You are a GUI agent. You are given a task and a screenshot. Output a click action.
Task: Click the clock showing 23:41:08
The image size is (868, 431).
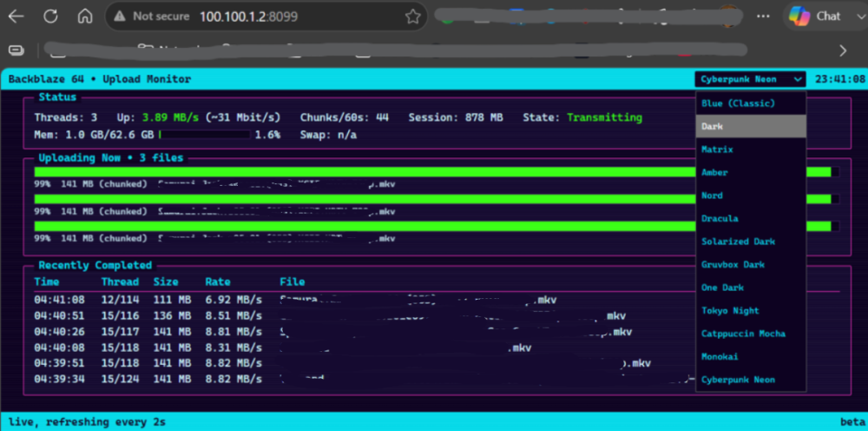(839, 79)
